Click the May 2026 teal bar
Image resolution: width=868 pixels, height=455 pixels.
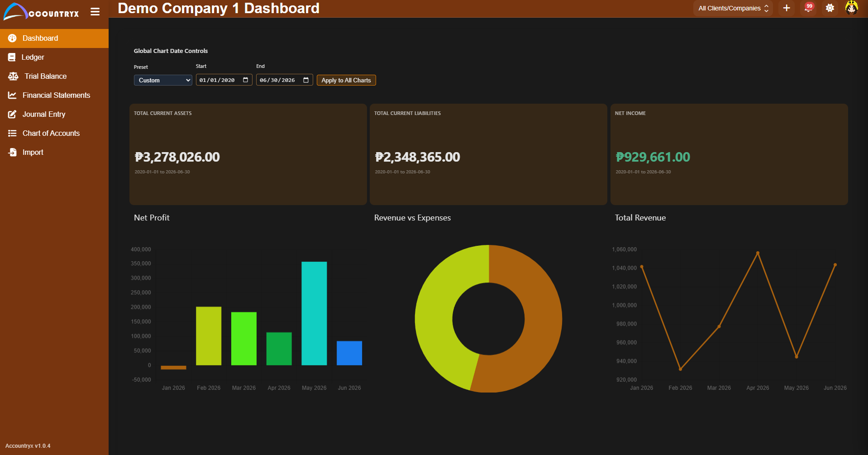pos(314,313)
